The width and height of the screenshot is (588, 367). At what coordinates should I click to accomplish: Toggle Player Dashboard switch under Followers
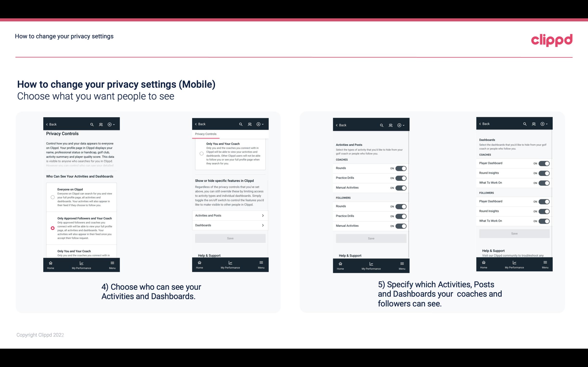(544, 201)
